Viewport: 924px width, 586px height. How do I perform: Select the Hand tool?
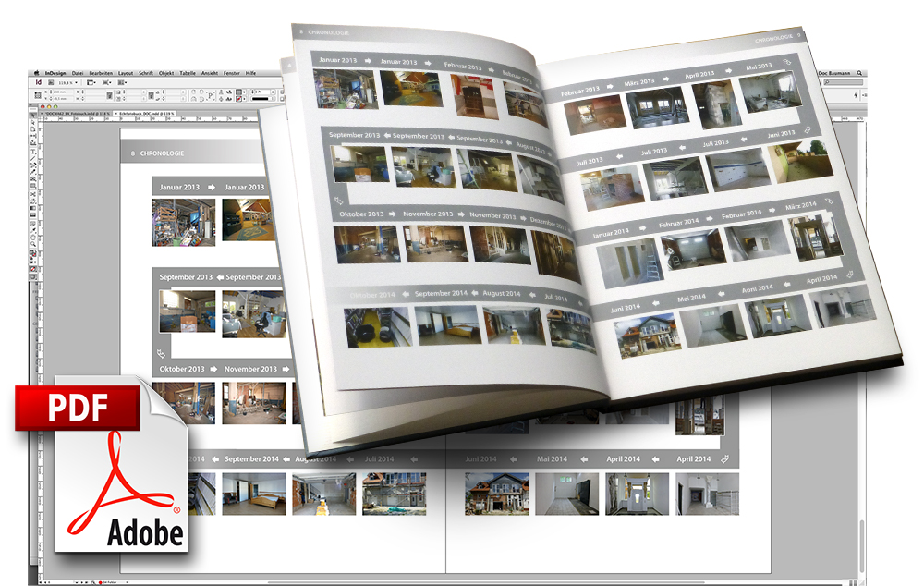(x=33, y=238)
